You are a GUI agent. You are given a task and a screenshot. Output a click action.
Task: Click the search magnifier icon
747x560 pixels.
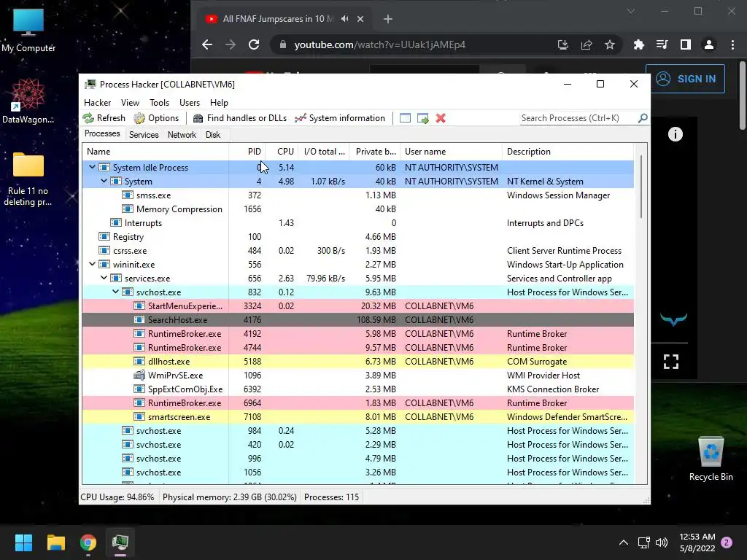pyautogui.click(x=643, y=117)
